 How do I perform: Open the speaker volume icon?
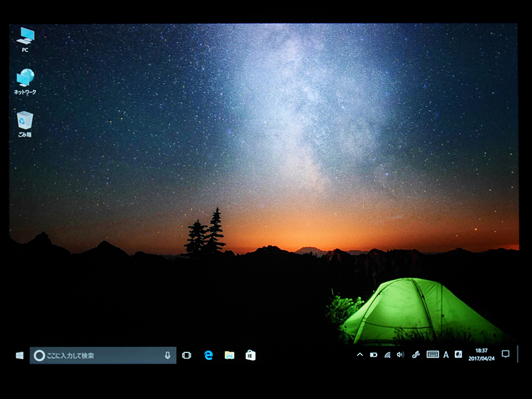(400, 355)
